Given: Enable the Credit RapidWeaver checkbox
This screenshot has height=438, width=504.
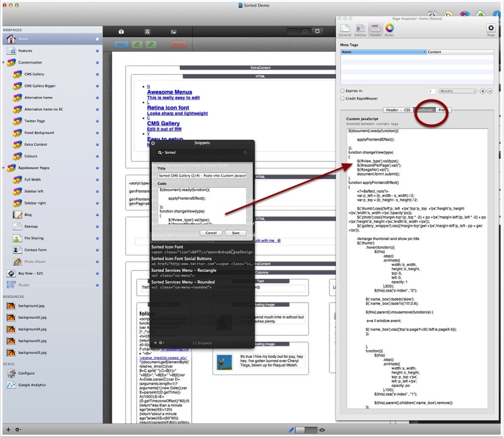Looking at the screenshot, I should (x=342, y=98).
